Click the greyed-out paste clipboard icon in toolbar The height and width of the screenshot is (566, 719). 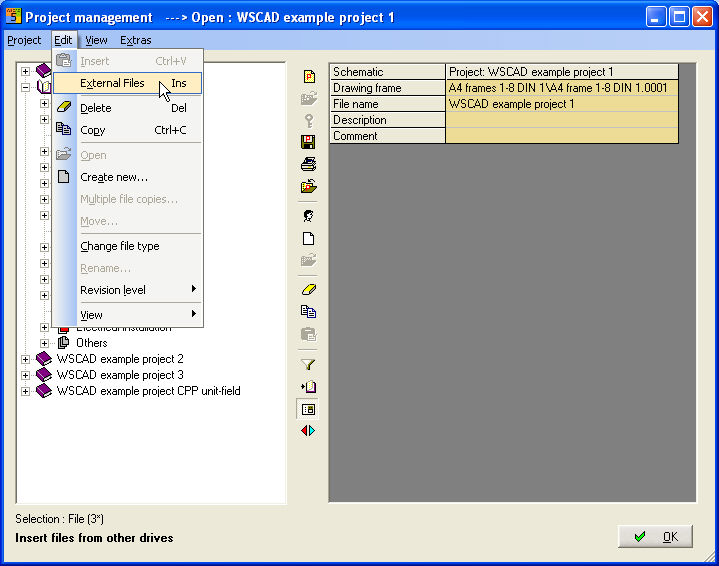(x=309, y=334)
